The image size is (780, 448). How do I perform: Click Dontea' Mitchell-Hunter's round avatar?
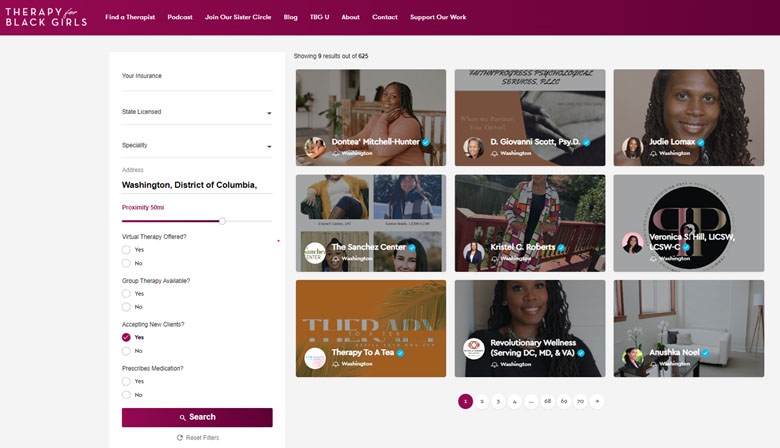pyautogui.click(x=315, y=148)
